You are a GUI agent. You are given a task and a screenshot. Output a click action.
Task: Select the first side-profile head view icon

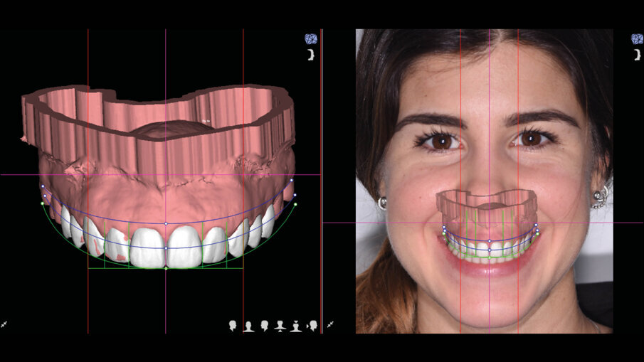[x=233, y=326]
